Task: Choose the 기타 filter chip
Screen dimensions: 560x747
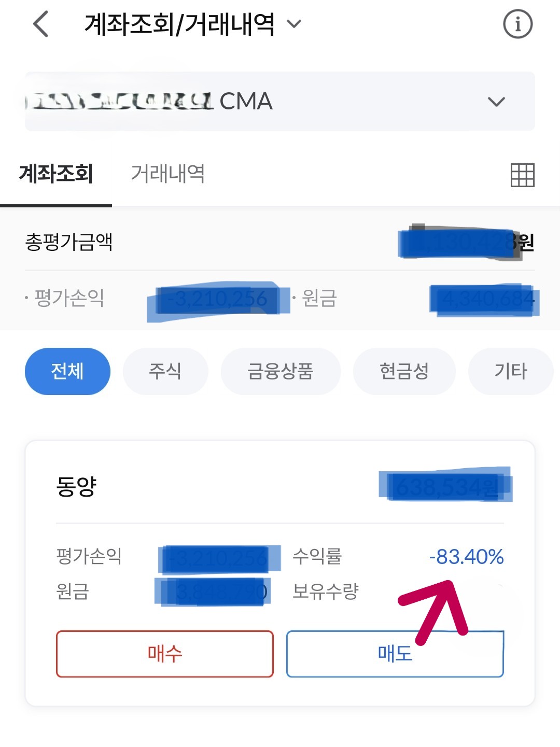Action: tap(511, 371)
